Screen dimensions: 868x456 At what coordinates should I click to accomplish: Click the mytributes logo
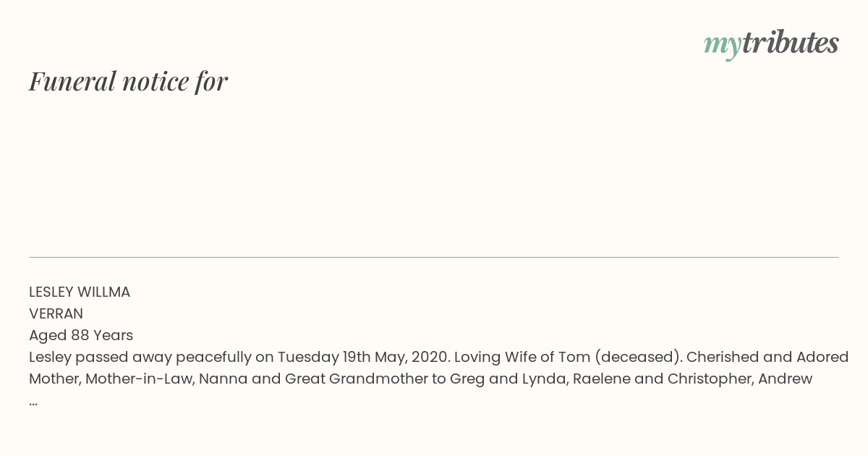coord(771,44)
